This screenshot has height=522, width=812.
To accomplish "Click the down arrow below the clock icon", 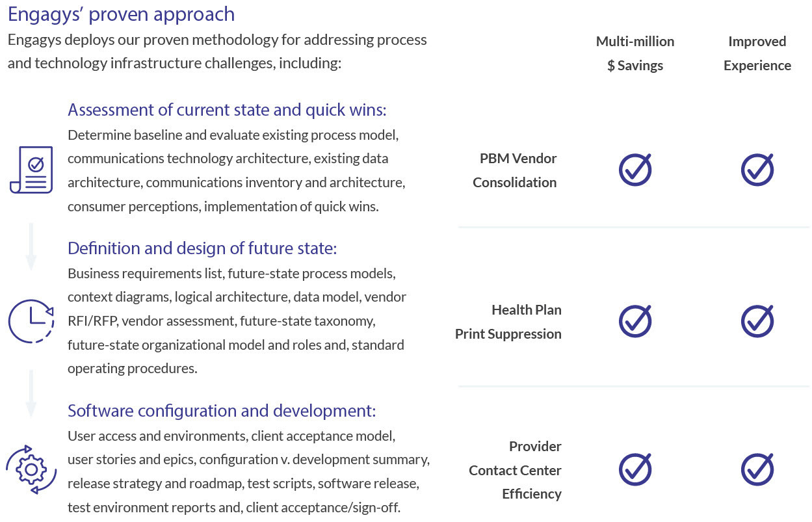I will click(x=31, y=394).
